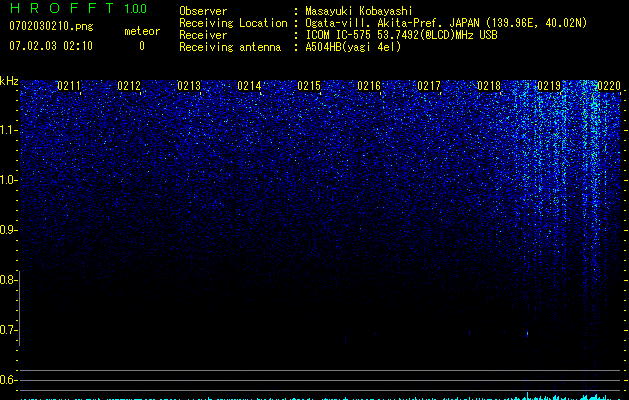Click the Receiving antenna label
This screenshot has height=400, width=629.
tap(230, 47)
